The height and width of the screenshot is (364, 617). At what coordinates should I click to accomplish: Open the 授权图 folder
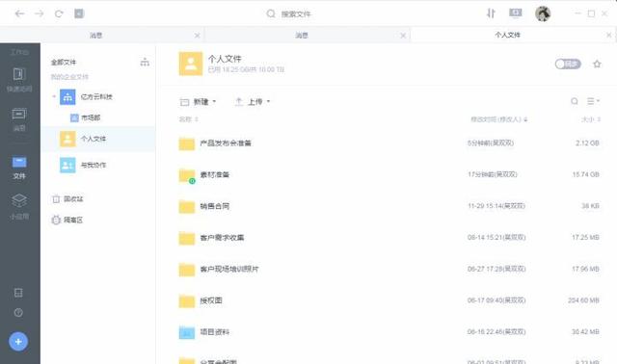[x=211, y=300]
